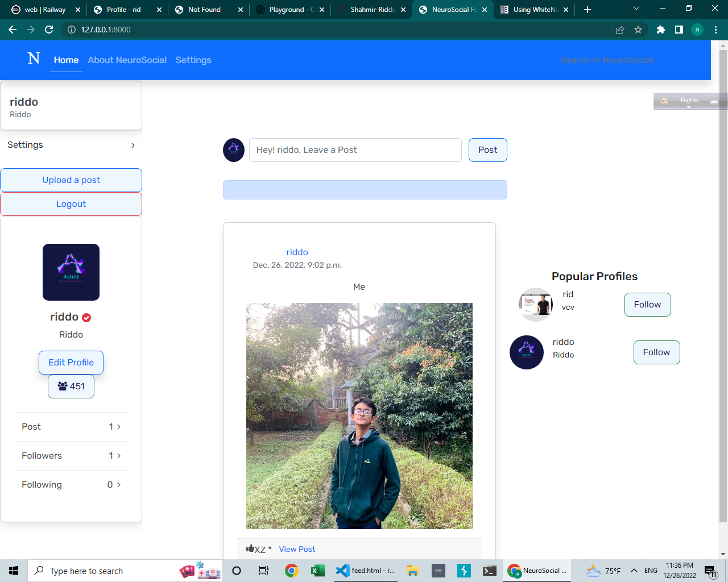Open the notification center icon
Image resolution: width=728 pixels, height=582 pixels.
click(x=710, y=571)
